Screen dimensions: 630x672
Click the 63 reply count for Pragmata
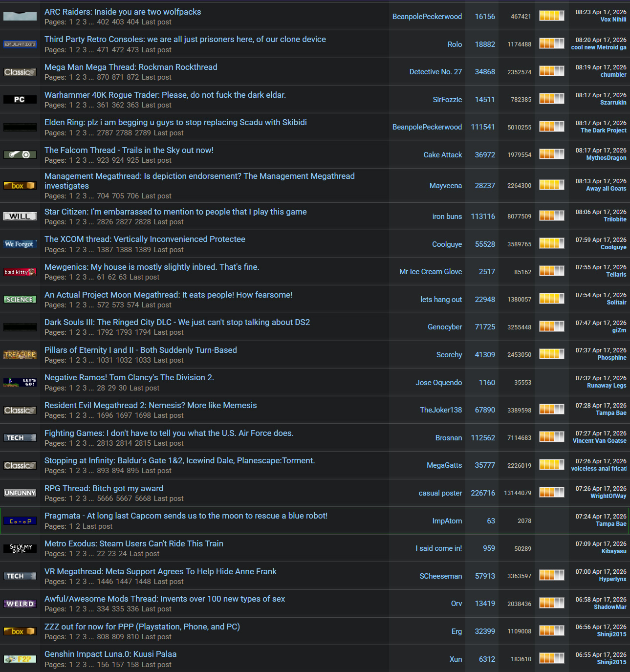(491, 521)
